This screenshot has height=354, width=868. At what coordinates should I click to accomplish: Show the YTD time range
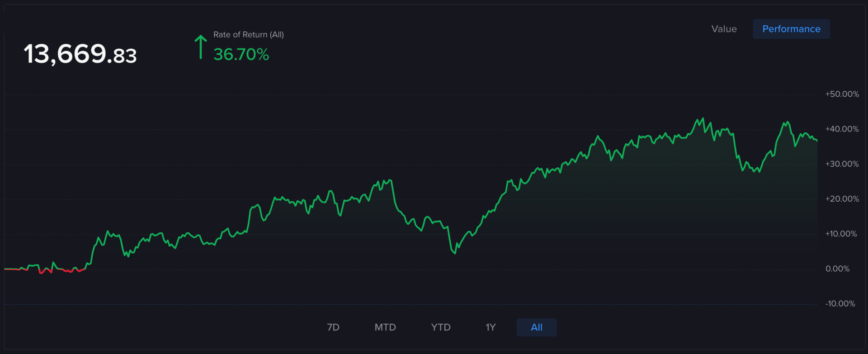(x=441, y=327)
